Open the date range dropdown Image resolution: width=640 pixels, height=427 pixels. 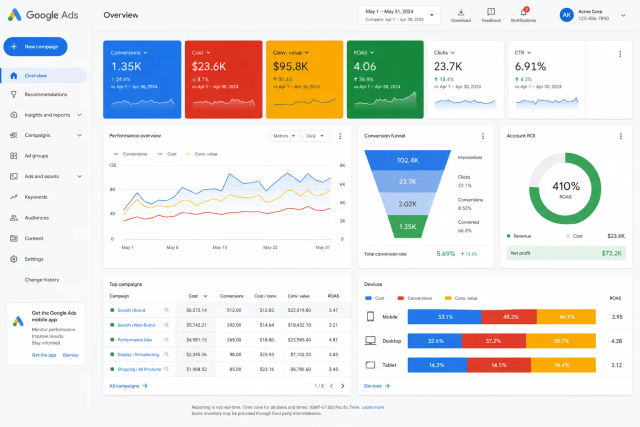[x=399, y=15]
